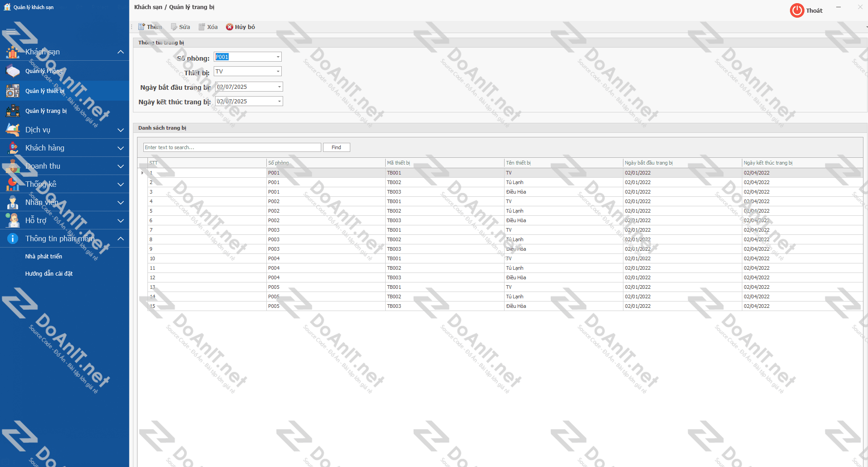The image size is (868, 467).
Task: Click the Khách hàng sidebar icon
Action: coord(13,148)
